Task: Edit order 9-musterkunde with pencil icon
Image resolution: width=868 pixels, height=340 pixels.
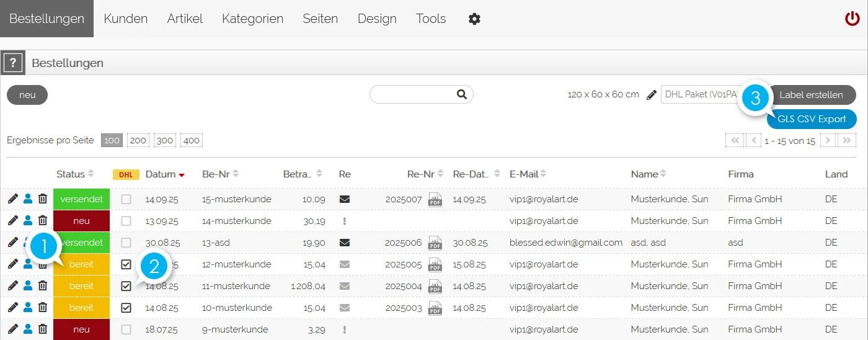Action: pyautogui.click(x=12, y=329)
